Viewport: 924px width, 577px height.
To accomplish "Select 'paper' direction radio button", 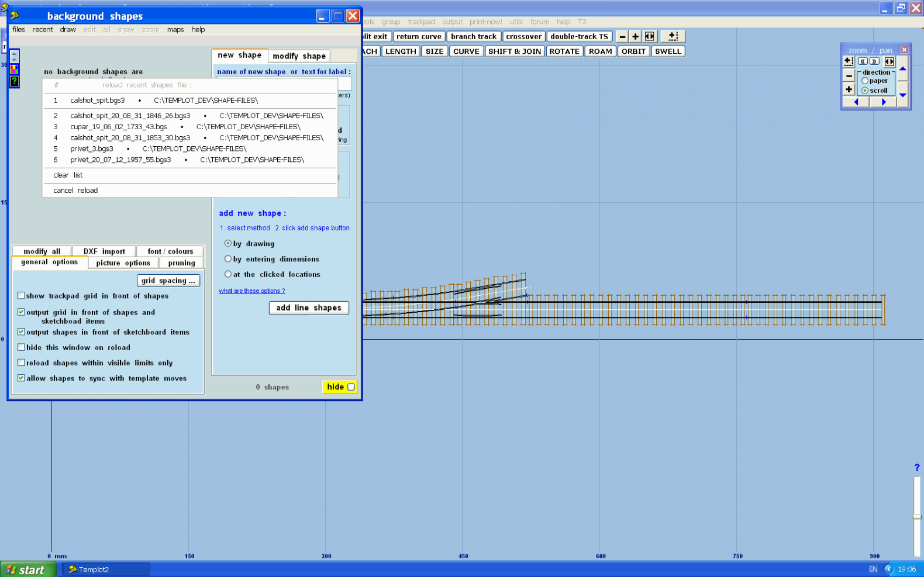I will (x=865, y=81).
